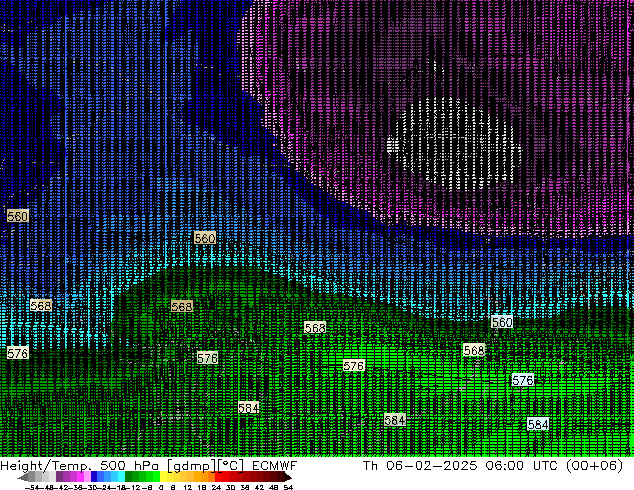Click the 584 contour label with light-blue background
The image size is (634, 490).
coord(538,424)
